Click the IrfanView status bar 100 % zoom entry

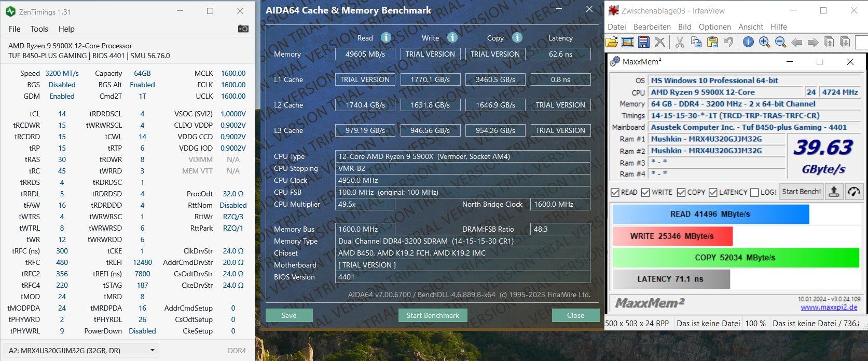755,323
